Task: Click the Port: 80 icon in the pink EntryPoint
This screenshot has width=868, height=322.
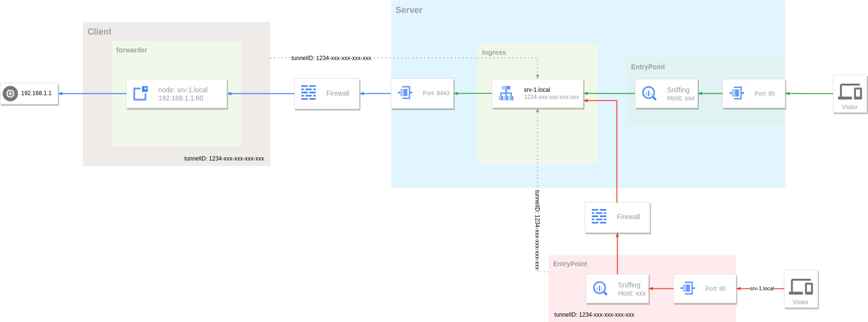Action: (x=687, y=288)
